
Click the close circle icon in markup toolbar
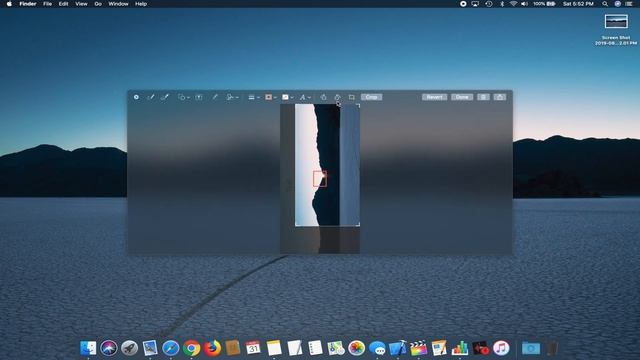136,97
